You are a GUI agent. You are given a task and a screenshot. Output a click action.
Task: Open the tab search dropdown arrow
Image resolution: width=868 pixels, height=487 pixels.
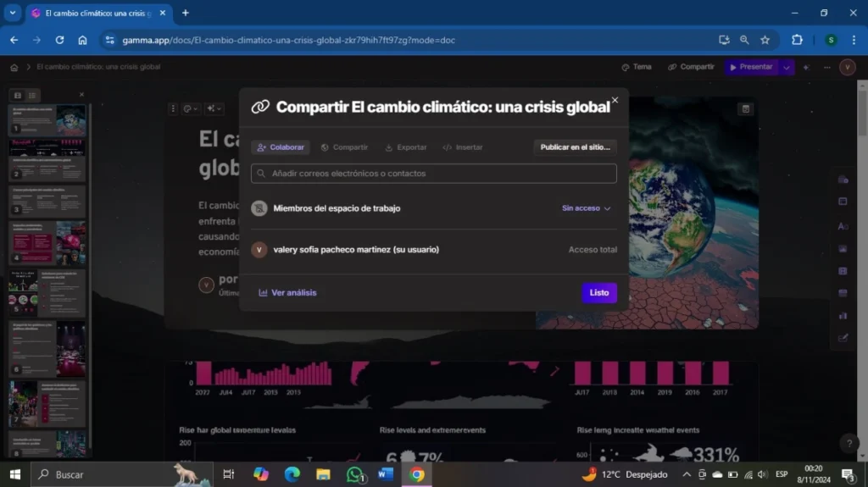12,12
